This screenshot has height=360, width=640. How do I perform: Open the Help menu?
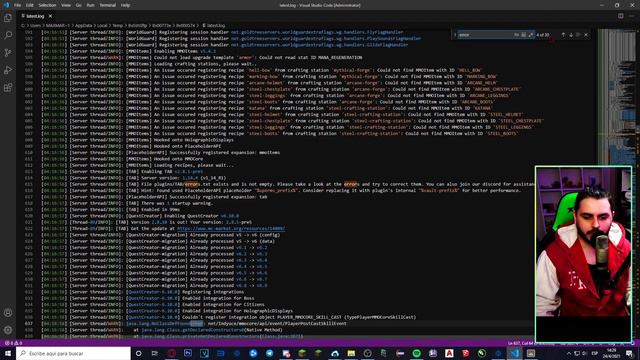tap(125, 5)
